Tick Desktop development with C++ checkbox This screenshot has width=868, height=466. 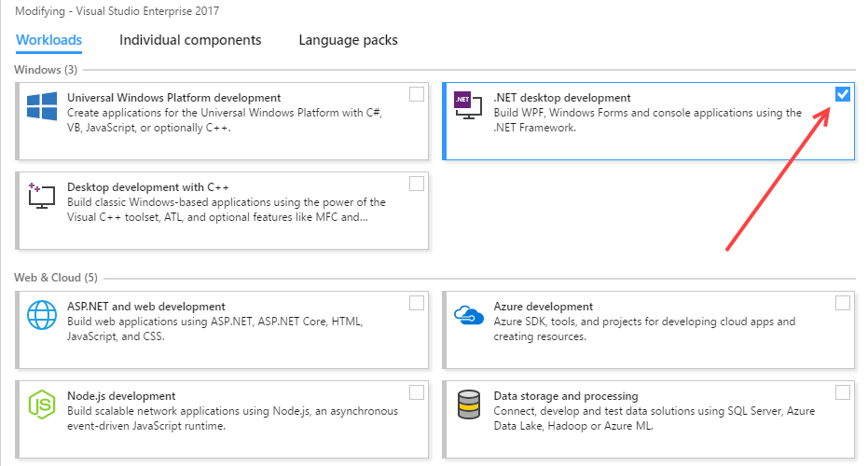click(x=417, y=184)
